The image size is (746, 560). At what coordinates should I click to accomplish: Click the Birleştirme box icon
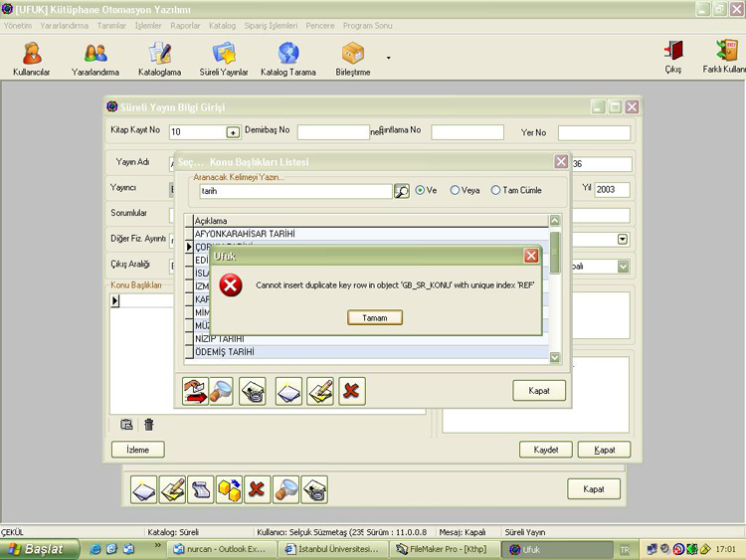coord(352,58)
